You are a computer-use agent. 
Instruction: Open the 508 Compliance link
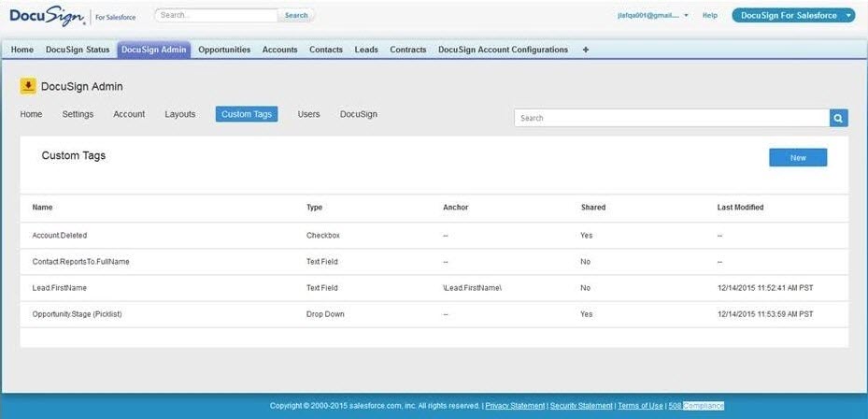pos(696,406)
